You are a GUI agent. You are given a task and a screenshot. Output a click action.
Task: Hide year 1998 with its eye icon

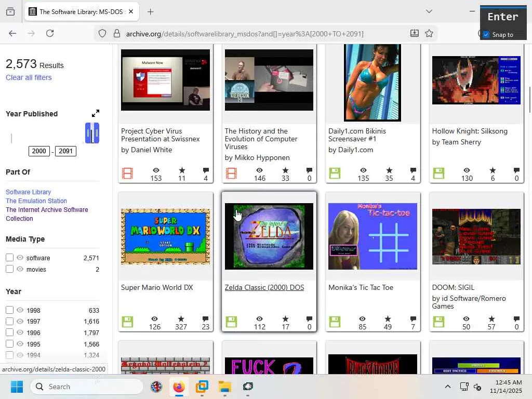click(x=20, y=310)
